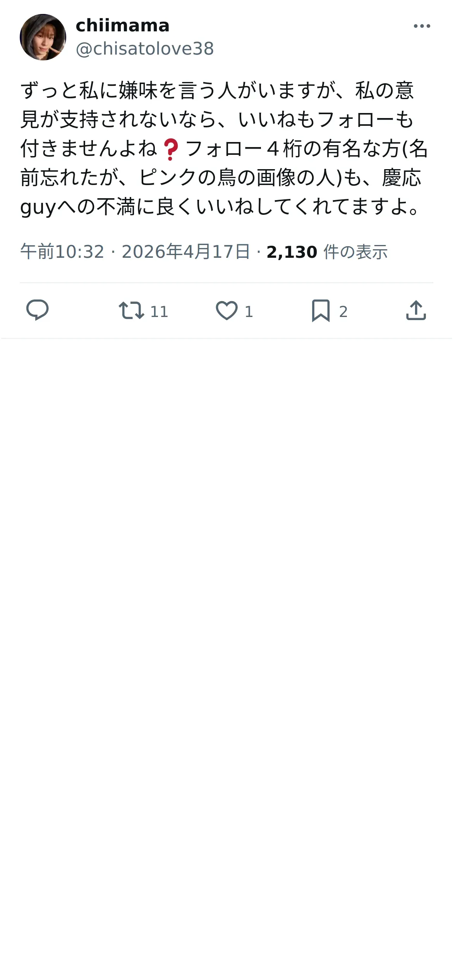Image resolution: width=453 pixels, height=980 pixels.
Task: Open the reply speech bubble icon
Action: tap(37, 310)
